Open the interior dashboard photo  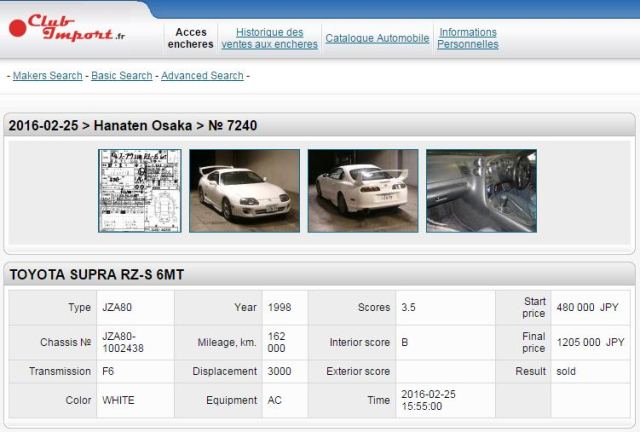pyautogui.click(x=481, y=191)
